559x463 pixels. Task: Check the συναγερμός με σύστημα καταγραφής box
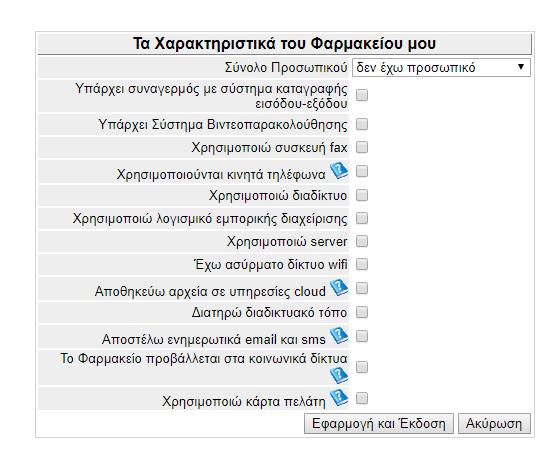362,95
